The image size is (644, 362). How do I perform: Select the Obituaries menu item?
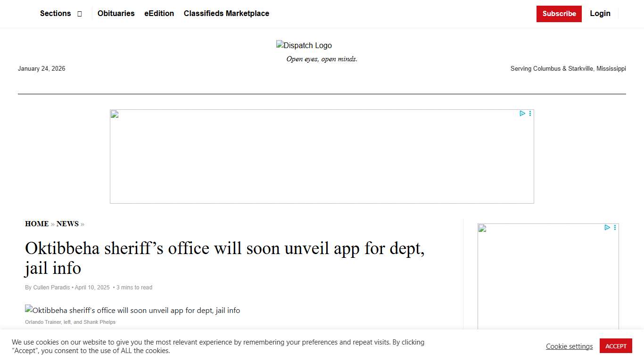[116, 14]
